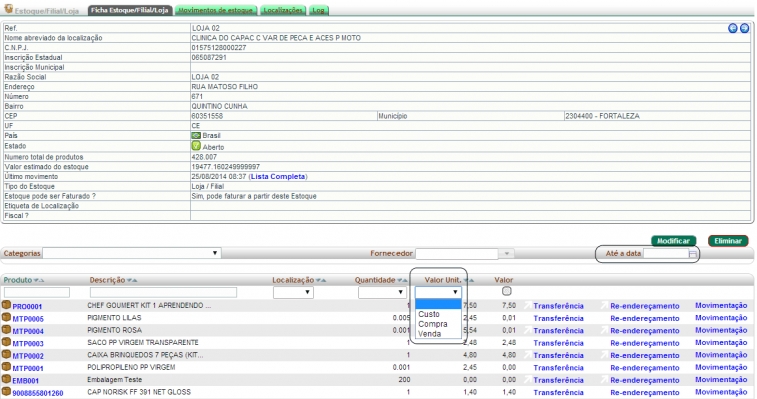
Task: Open calendar picker beside Até a data
Action: click(x=693, y=254)
